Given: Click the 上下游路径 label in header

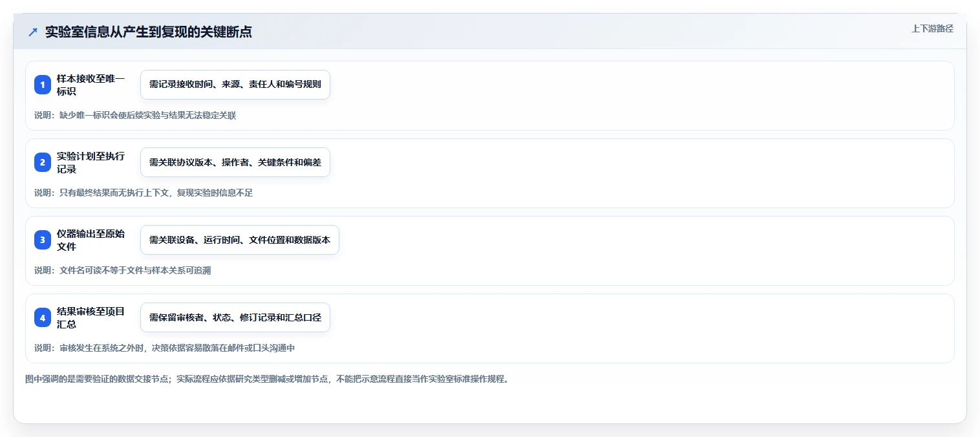Looking at the screenshot, I should coord(932,28).
